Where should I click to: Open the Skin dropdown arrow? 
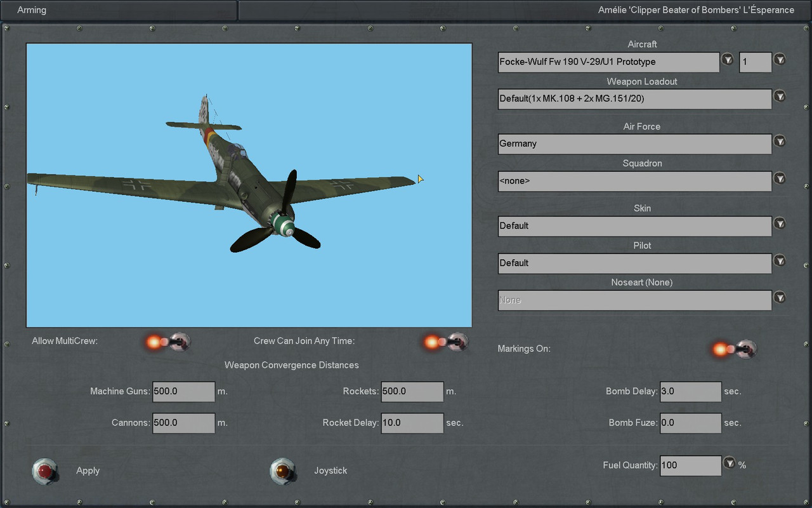pyautogui.click(x=780, y=224)
